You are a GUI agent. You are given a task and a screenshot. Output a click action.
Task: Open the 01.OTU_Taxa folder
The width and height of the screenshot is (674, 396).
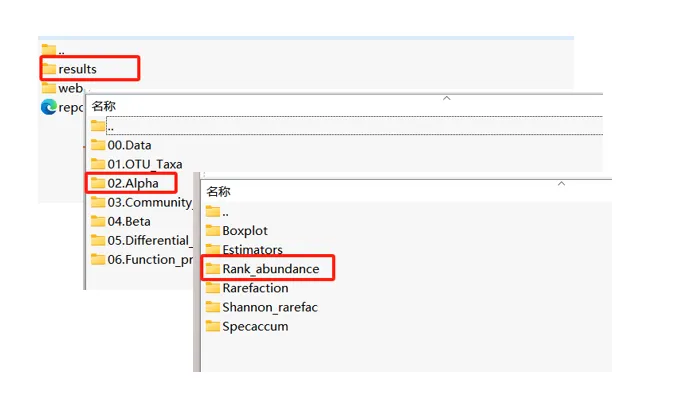pyautogui.click(x=137, y=164)
